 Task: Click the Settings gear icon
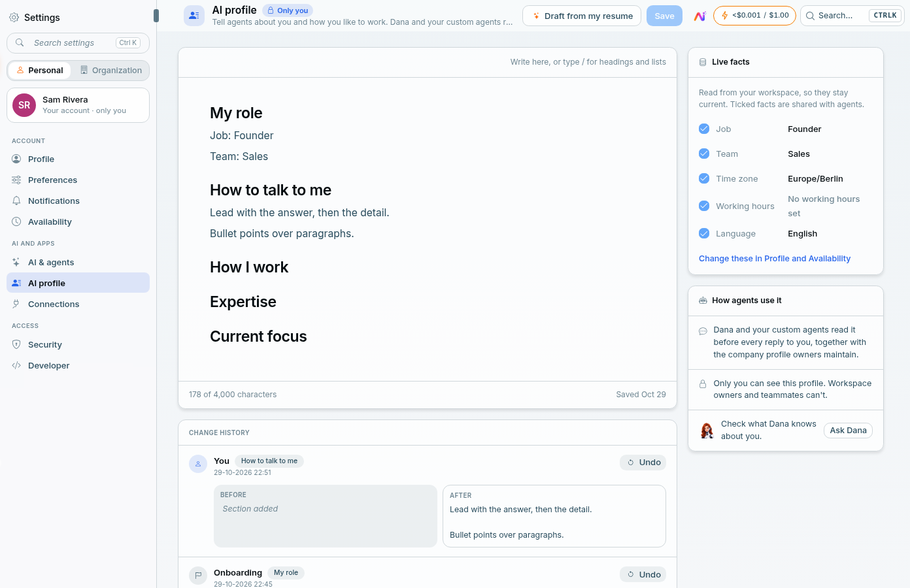point(14,18)
